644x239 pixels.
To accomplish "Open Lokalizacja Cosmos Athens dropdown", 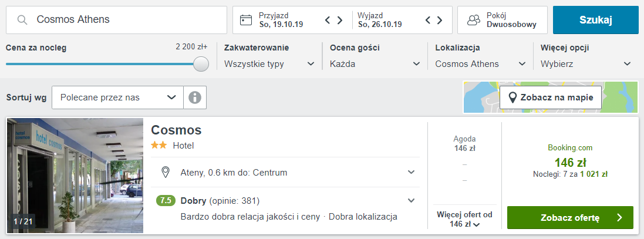I will [x=481, y=64].
